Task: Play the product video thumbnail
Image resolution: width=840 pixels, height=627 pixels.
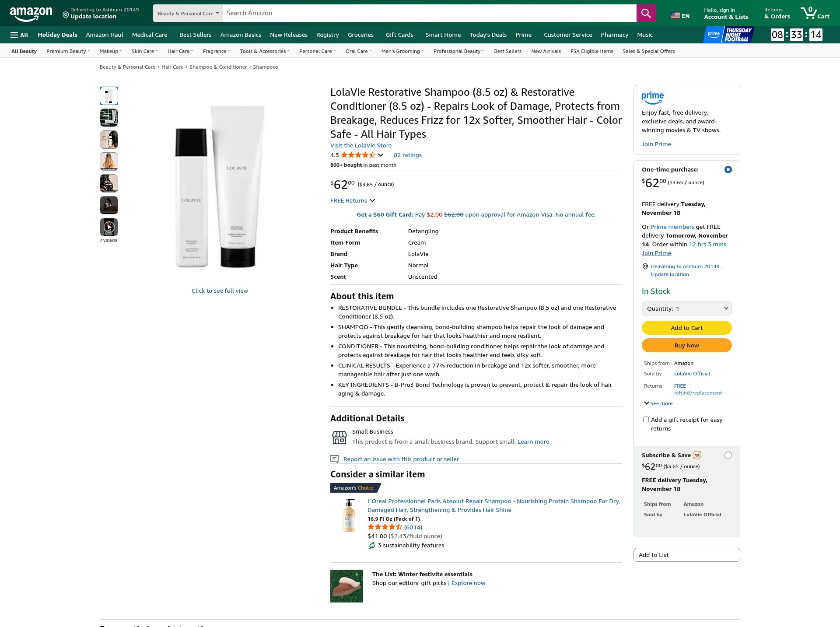Action: coord(109,227)
